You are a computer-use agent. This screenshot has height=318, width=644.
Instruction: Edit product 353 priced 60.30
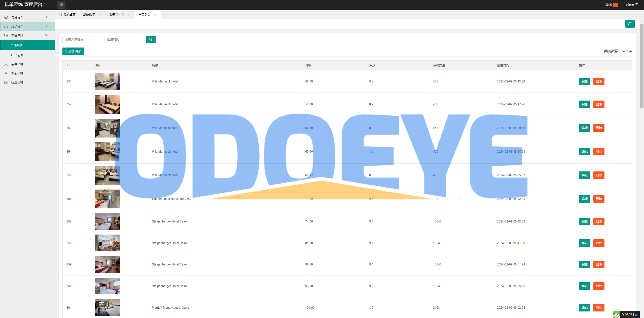585,128
